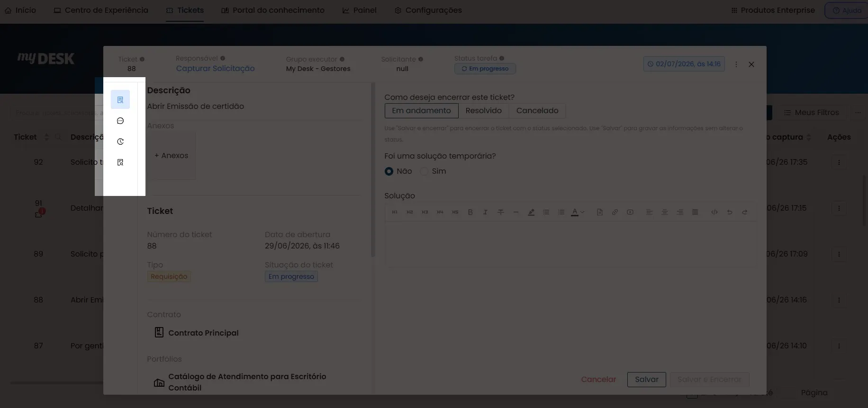Apply H3 heading in solution editor
This screenshot has width=868, height=408.
click(425, 212)
